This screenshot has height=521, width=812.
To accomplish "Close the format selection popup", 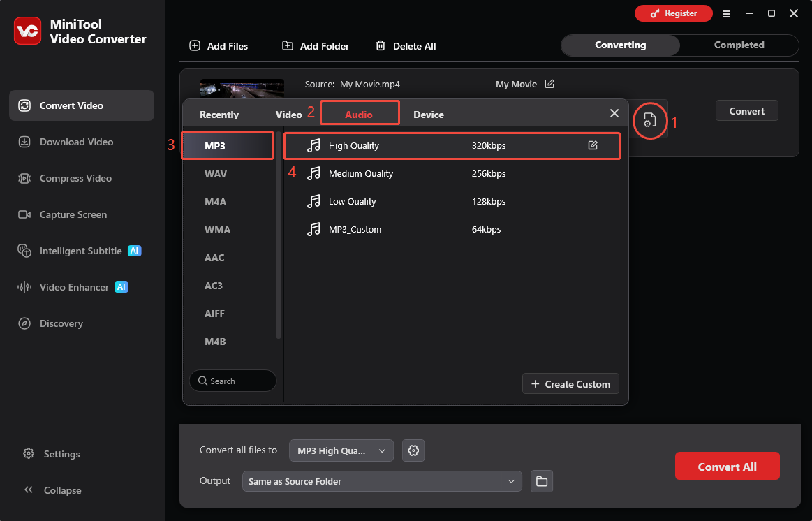I will coord(614,113).
